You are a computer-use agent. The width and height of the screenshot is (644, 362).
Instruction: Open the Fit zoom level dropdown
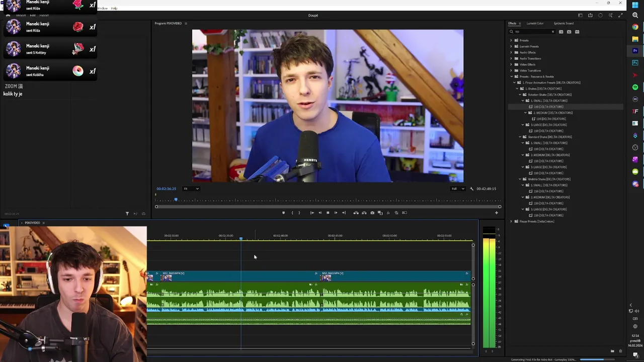point(191,189)
